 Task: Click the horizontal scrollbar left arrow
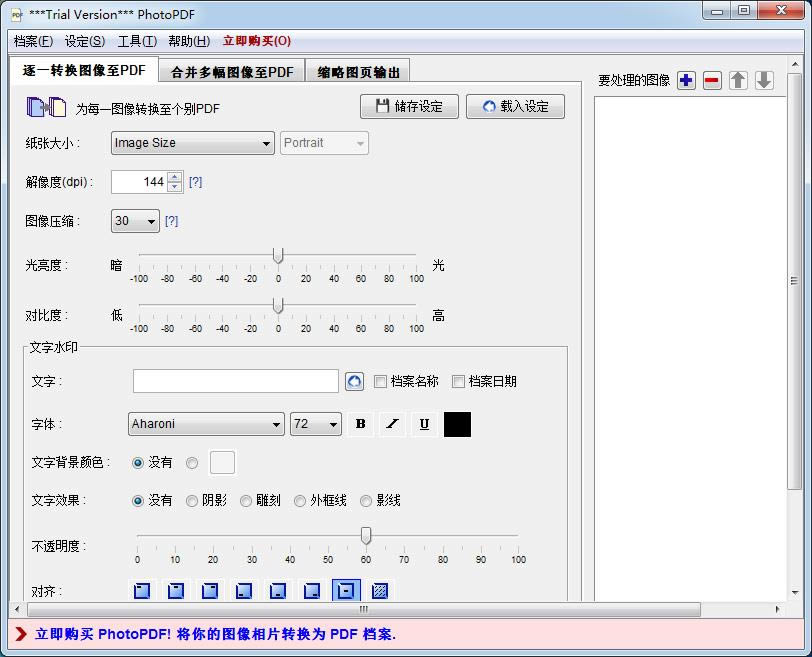coord(18,609)
